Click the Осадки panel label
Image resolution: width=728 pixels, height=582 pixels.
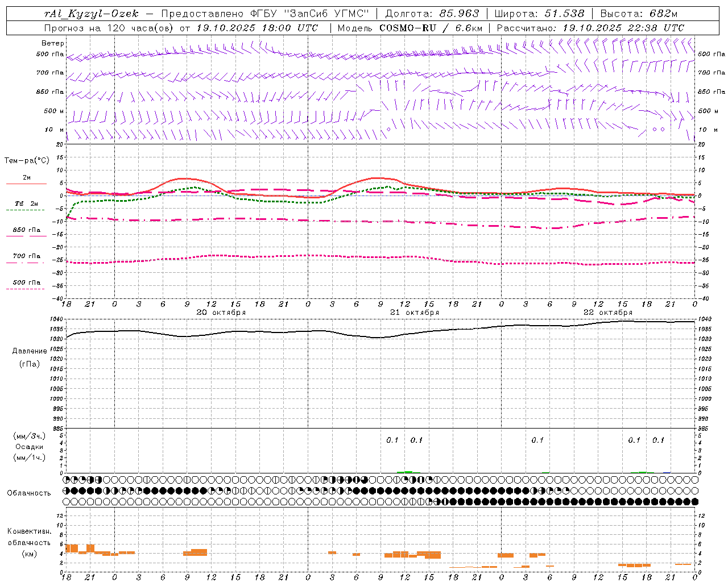point(30,447)
